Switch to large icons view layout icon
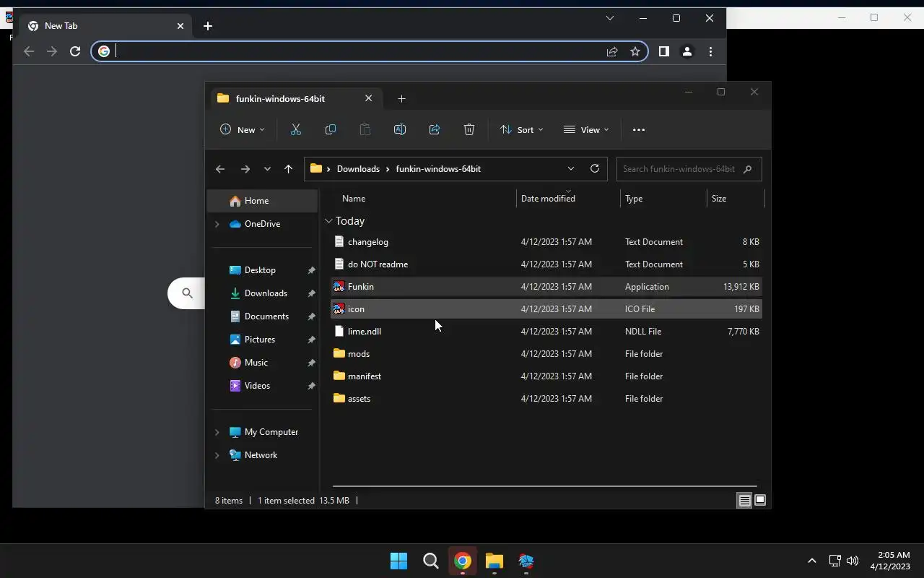This screenshot has height=578, width=924. click(x=760, y=500)
